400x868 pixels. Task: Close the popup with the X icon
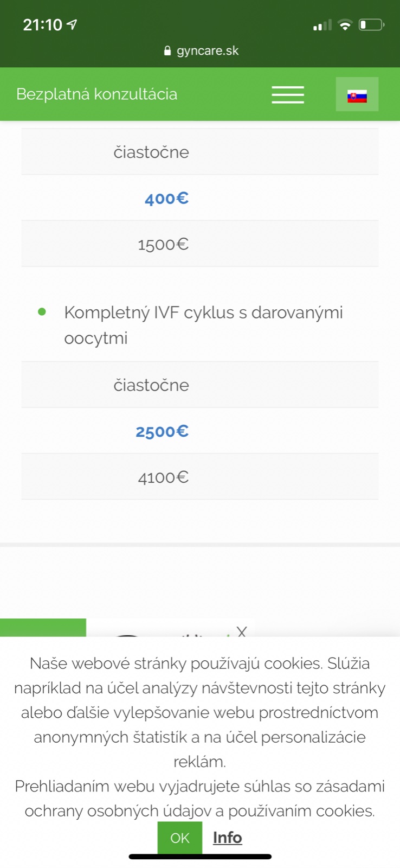[242, 631]
